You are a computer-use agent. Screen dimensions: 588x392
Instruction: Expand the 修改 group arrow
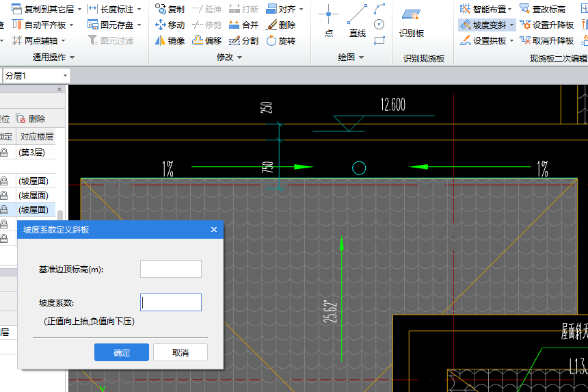[239, 57]
